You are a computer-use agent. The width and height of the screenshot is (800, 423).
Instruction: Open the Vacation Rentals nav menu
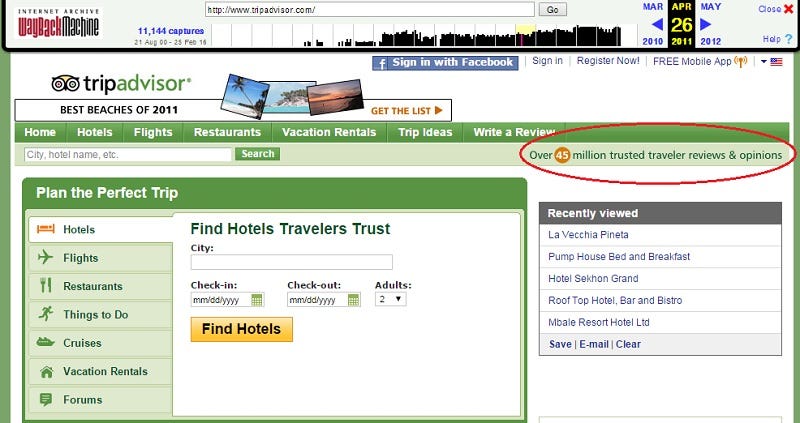click(x=329, y=132)
